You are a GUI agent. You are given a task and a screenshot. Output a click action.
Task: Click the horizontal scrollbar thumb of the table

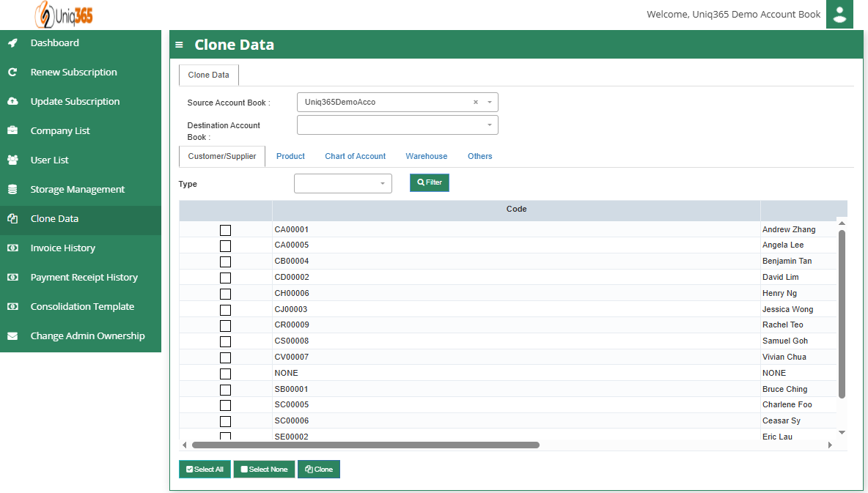365,445
